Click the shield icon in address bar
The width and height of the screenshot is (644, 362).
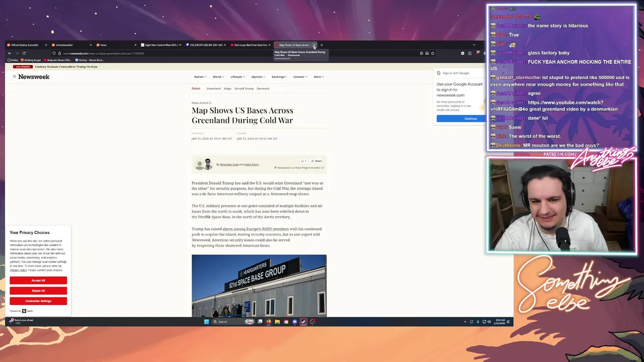pos(54,53)
